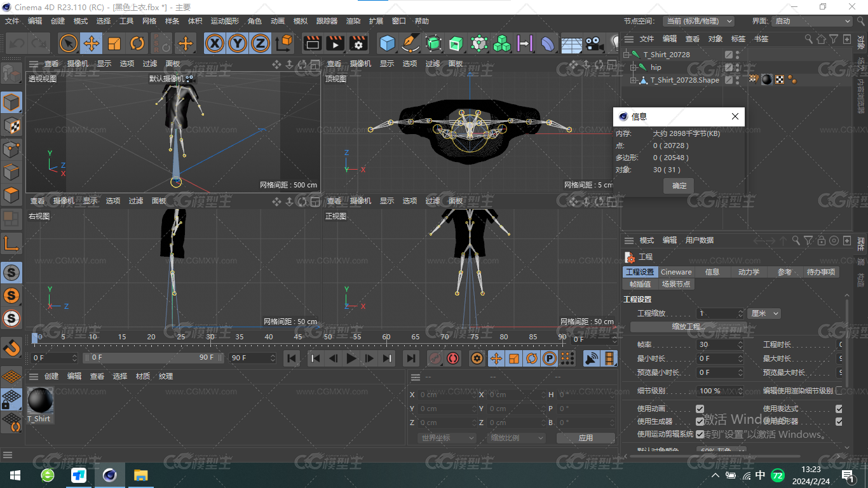Image resolution: width=868 pixels, height=488 pixels.
Task: Open 创建 menu in material manager
Action: point(51,376)
